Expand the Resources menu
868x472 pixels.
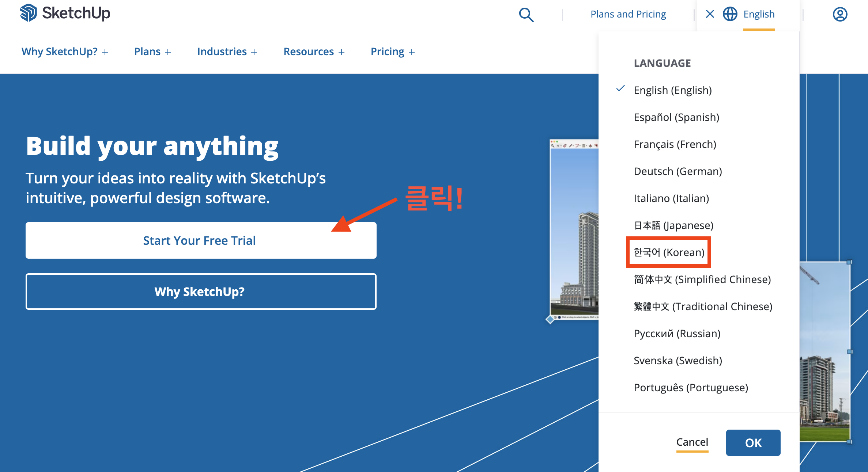coord(314,52)
